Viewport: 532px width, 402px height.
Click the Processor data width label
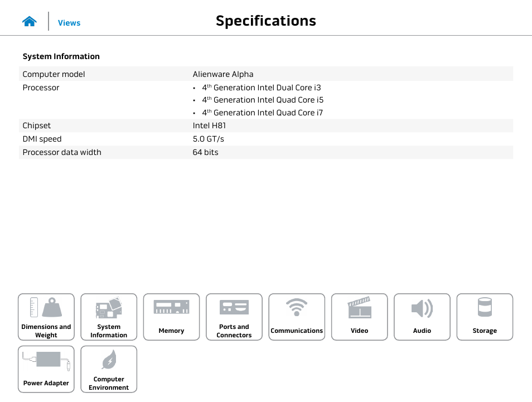[62, 152]
